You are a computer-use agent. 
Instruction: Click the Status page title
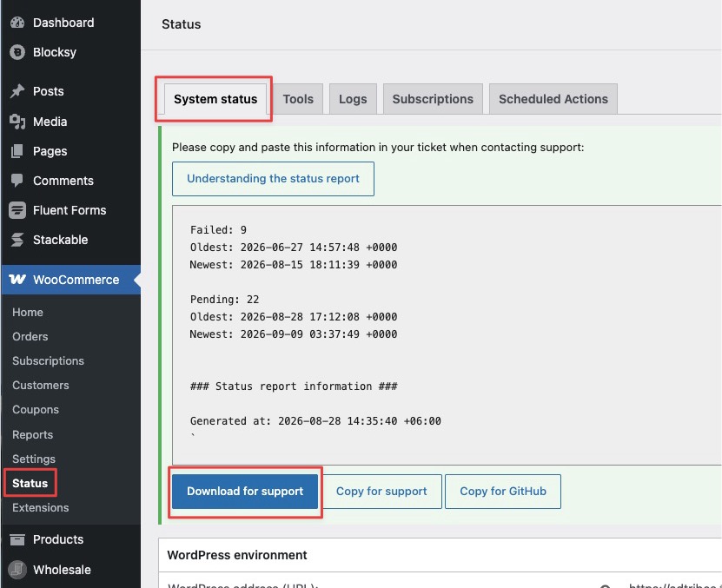pos(181,24)
